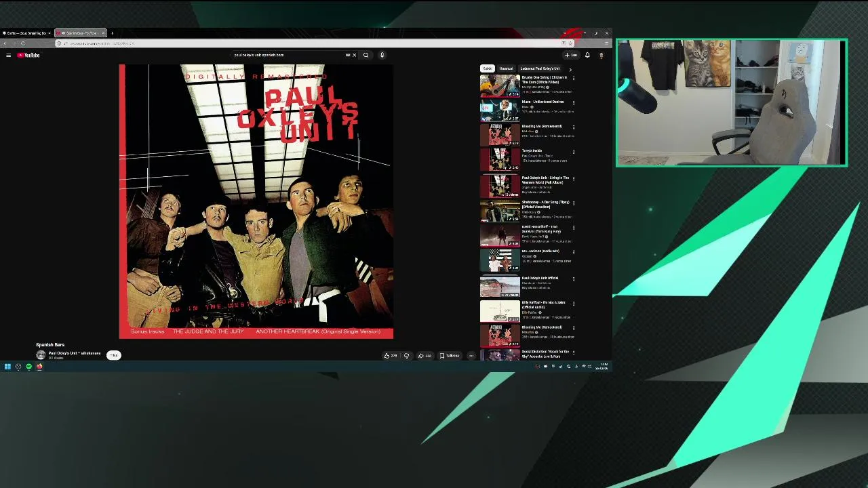Screen dimensions: 868x488
Task: Open Billy Raffoul I'm Not A Saint title
Action: pyautogui.click(x=543, y=305)
